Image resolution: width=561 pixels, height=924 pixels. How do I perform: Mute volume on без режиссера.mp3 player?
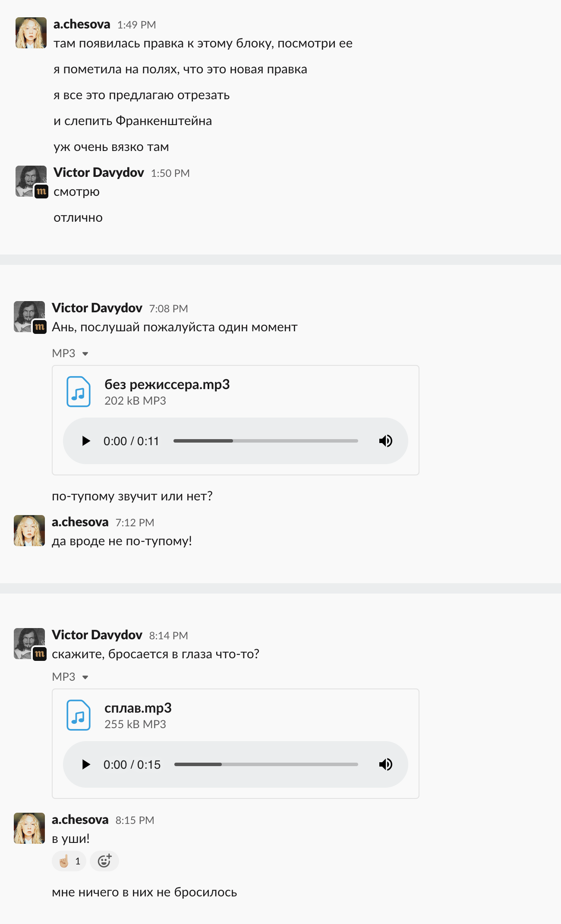(385, 441)
